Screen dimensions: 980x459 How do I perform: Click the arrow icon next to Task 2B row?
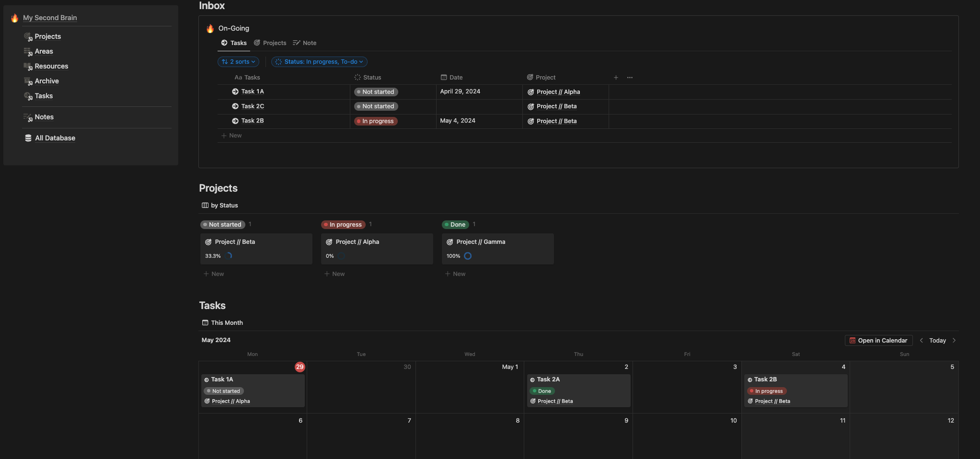click(235, 121)
